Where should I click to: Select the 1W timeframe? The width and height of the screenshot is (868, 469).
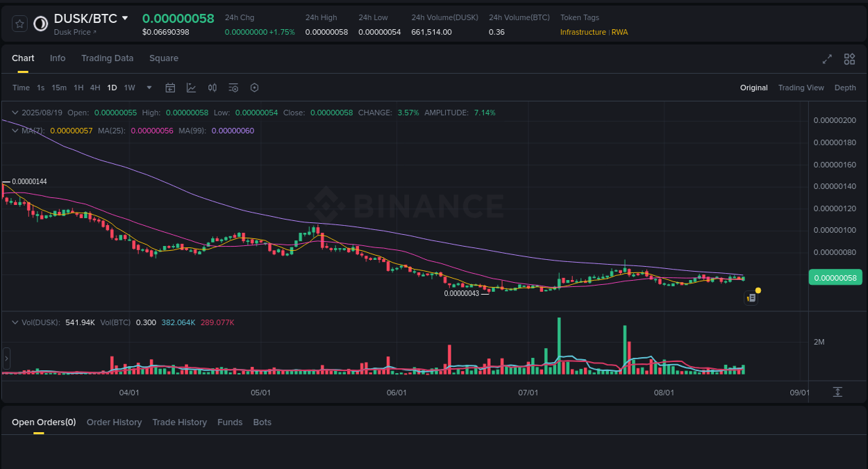coord(129,88)
